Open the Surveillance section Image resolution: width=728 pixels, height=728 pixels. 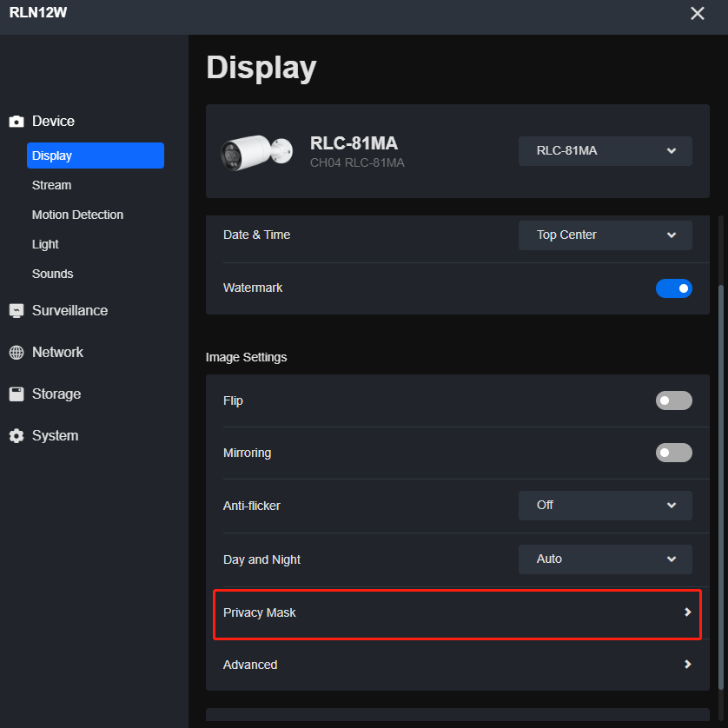tap(69, 311)
